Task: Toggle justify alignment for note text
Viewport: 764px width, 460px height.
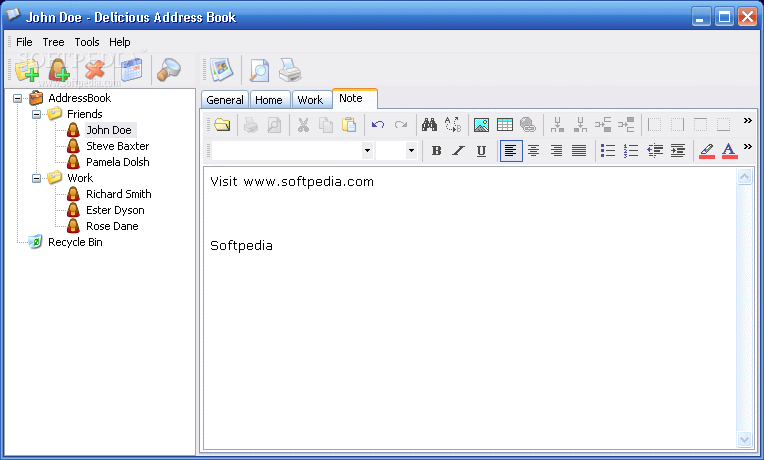Action: 579,151
